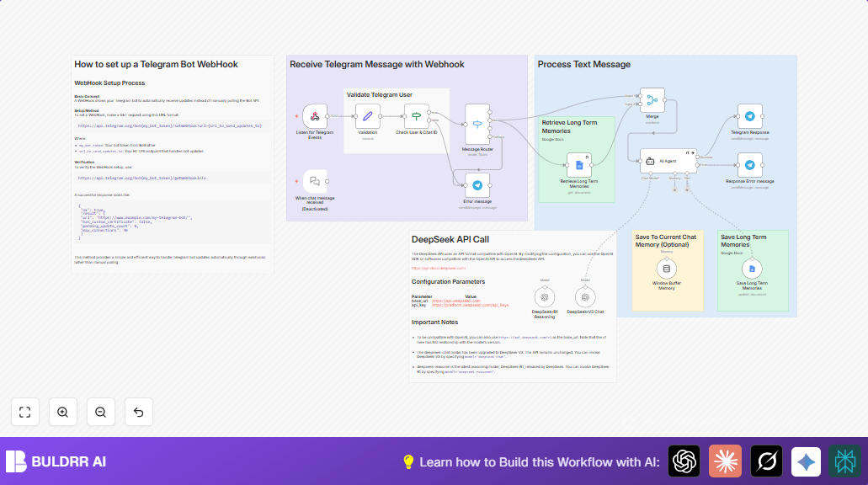
Task: Open the Validation node
Action: 368,116
